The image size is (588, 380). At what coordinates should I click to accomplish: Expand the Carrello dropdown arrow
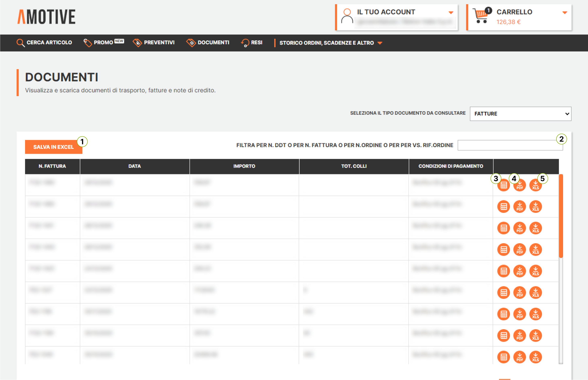click(x=565, y=12)
